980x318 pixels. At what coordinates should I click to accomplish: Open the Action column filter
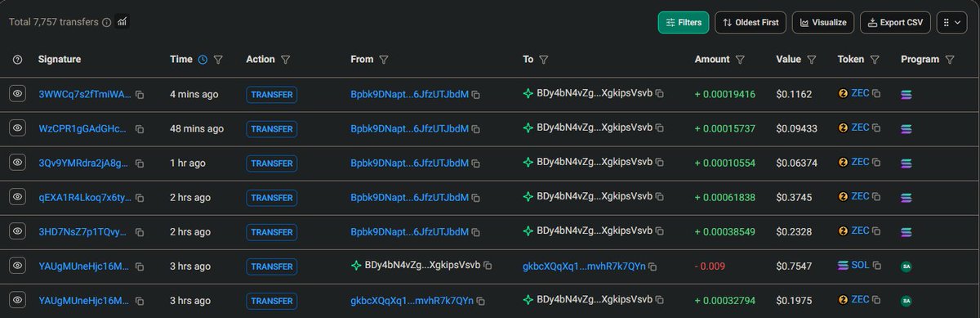(285, 60)
